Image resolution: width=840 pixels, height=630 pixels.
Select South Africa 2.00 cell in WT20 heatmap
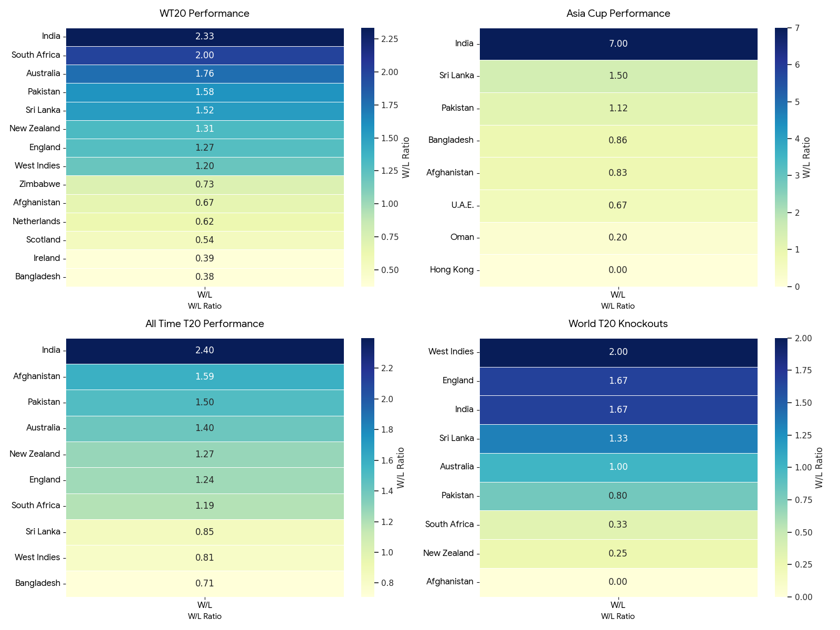[205, 55]
